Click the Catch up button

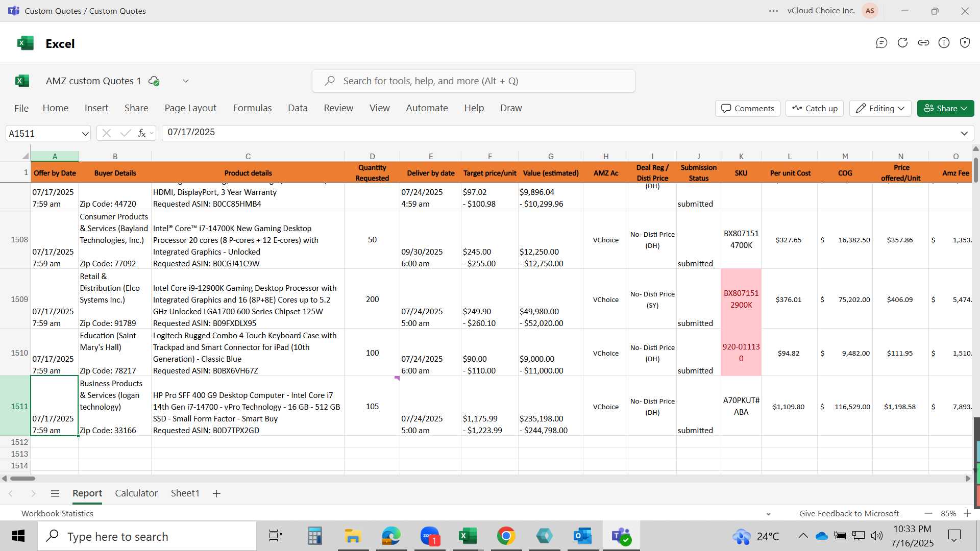click(815, 108)
